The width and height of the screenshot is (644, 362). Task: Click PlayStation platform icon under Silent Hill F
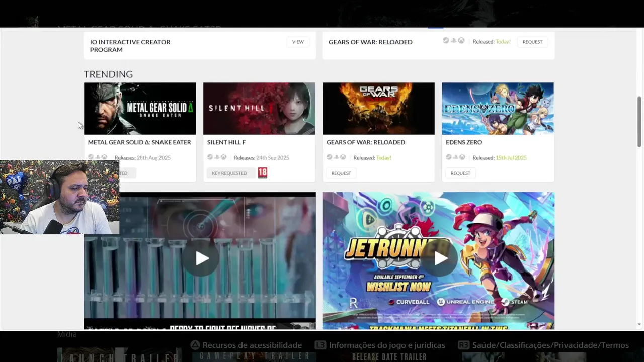pyautogui.click(x=217, y=157)
